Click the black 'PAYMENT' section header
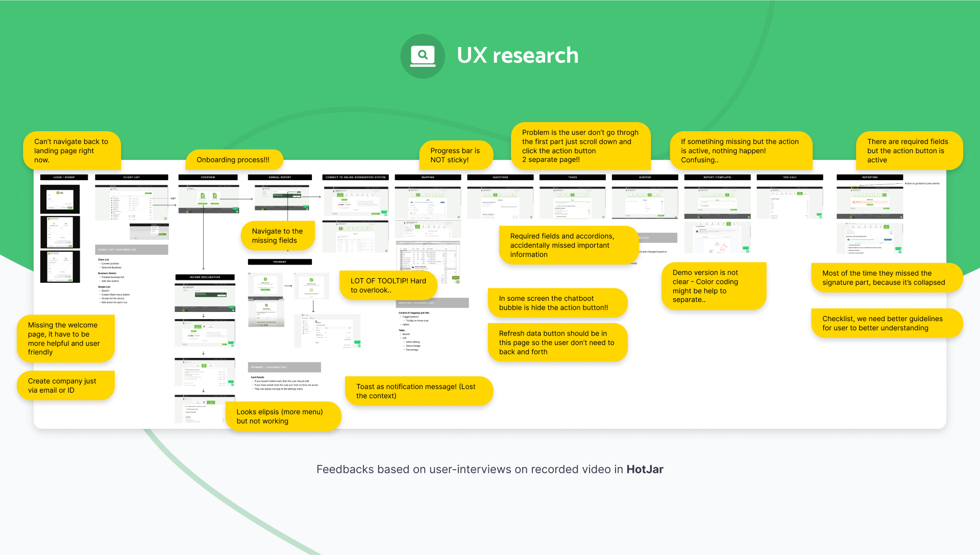Viewport: 980px width, 555px height. click(x=280, y=262)
